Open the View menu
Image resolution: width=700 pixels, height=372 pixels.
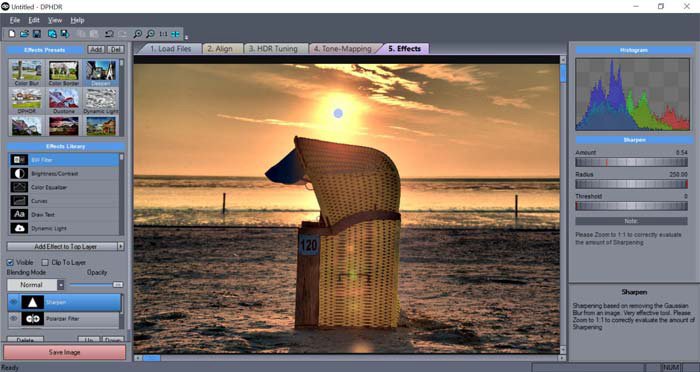[x=55, y=20]
